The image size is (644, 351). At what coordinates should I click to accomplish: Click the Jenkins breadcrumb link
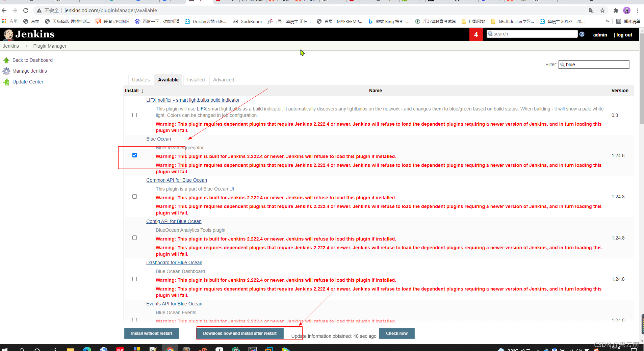[x=11, y=46]
